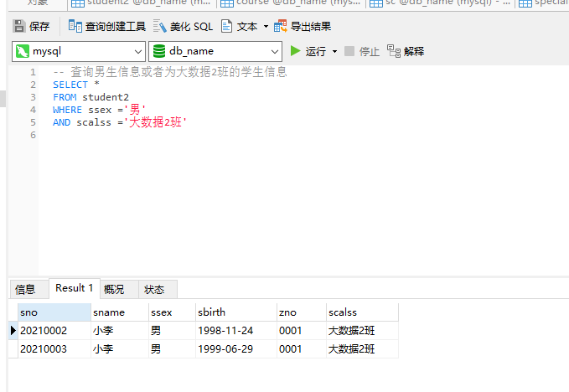The image size is (569, 392).
Task: Click the Explain (解释) plan icon
Action: [394, 51]
